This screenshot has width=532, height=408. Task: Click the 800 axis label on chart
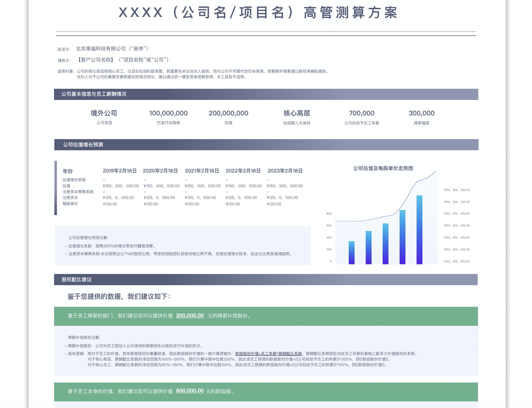[x=329, y=213]
